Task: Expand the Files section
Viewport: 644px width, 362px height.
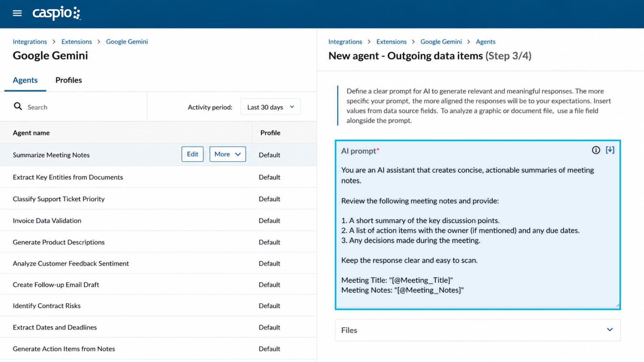Action: pos(478,330)
